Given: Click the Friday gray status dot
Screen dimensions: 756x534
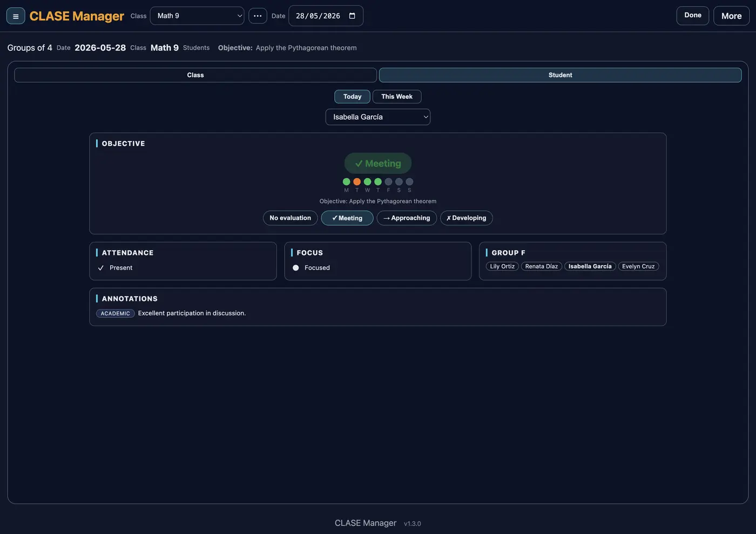Looking at the screenshot, I should click(388, 182).
